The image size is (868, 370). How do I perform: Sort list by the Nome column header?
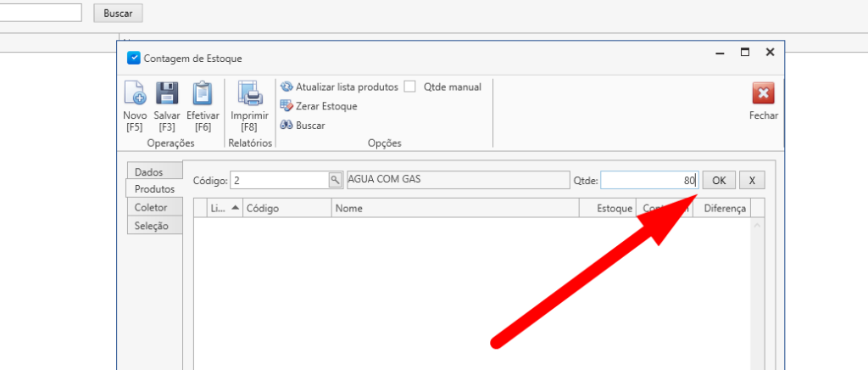(x=454, y=208)
